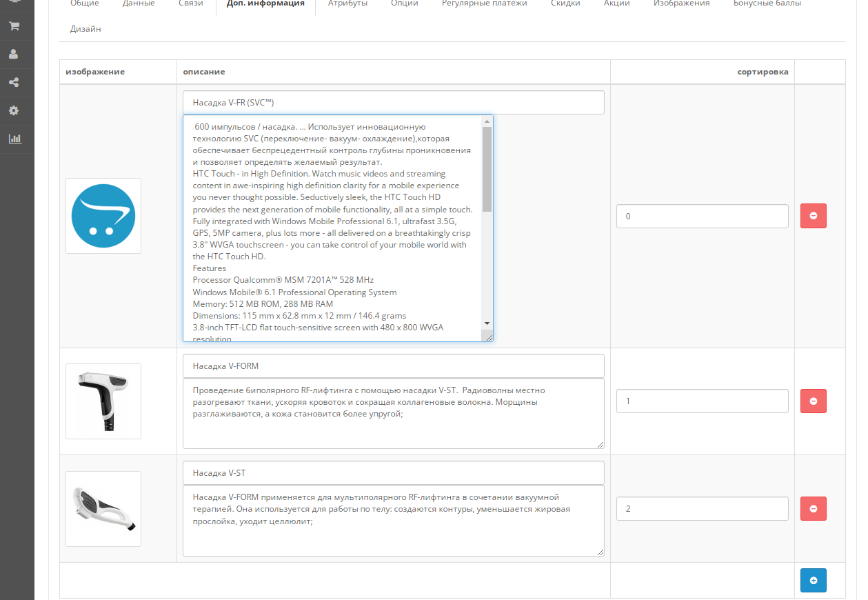Click the scroll-down arrow in the first description textarea
The height and width of the screenshot is (600, 868).
click(487, 323)
